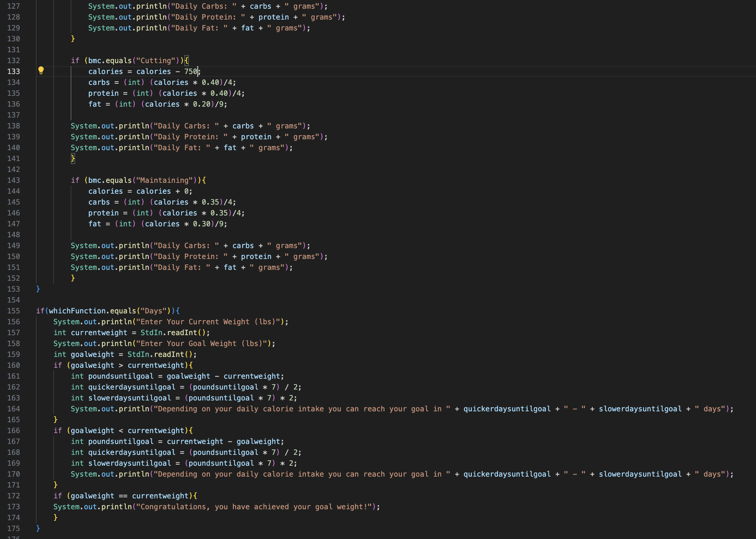Click line number 166 in the gutter
The width and height of the screenshot is (756, 539).
[x=13, y=431]
